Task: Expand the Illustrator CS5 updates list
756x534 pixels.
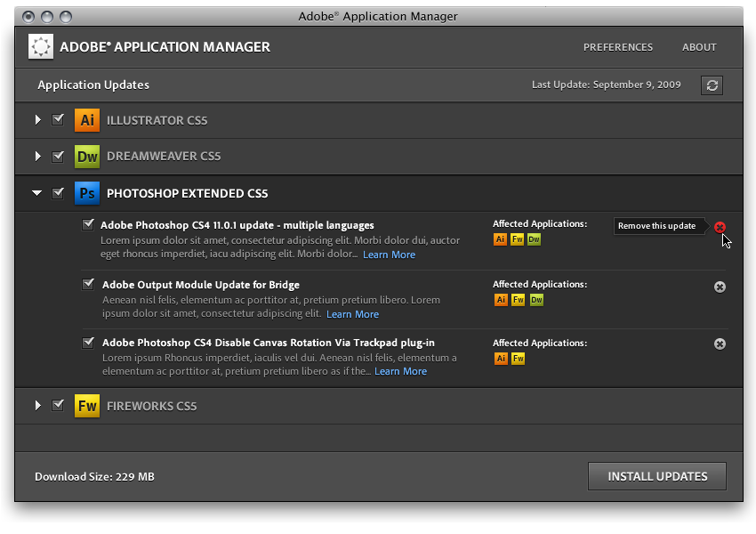Action: click(x=37, y=120)
